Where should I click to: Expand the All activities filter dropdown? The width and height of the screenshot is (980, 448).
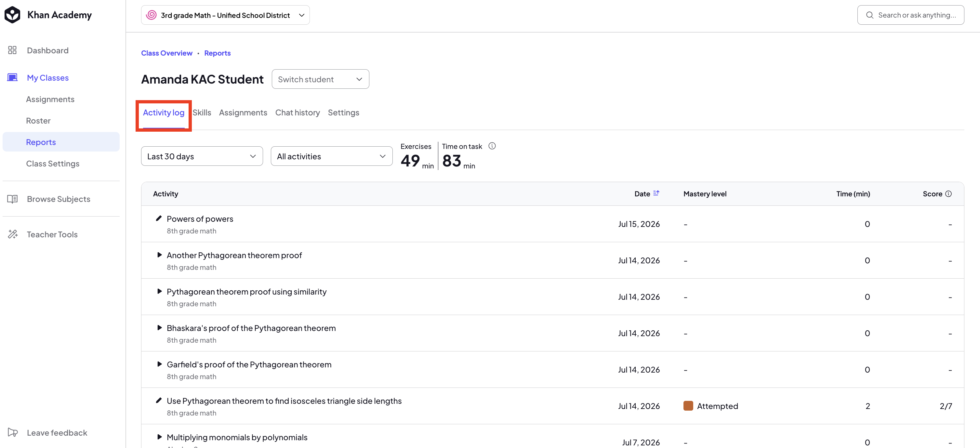coord(331,156)
